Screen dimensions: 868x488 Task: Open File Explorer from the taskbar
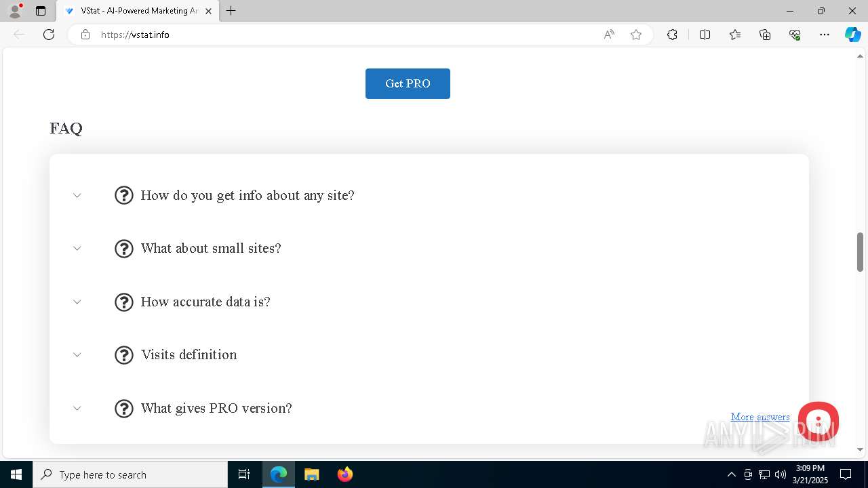click(312, 474)
